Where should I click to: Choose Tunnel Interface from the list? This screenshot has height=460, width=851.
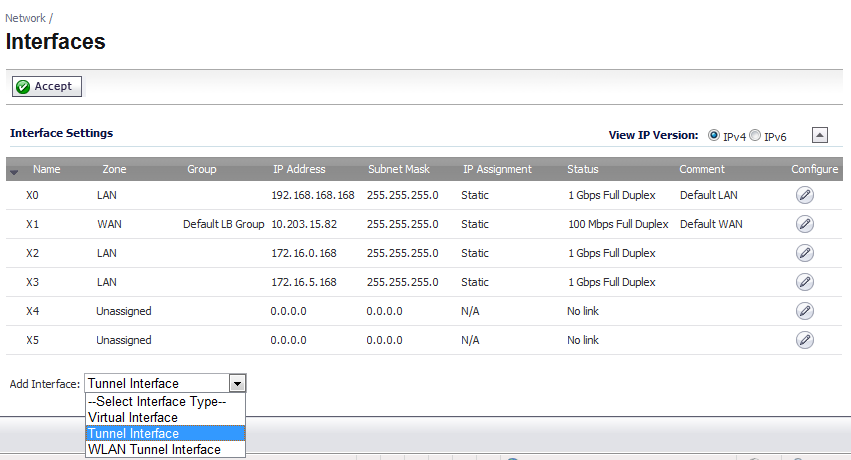166,433
